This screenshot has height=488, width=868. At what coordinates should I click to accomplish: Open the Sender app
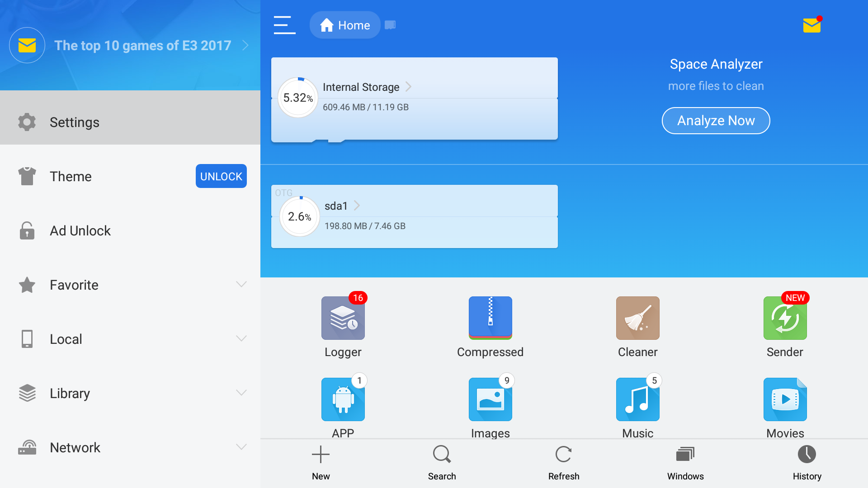coord(784,318)
